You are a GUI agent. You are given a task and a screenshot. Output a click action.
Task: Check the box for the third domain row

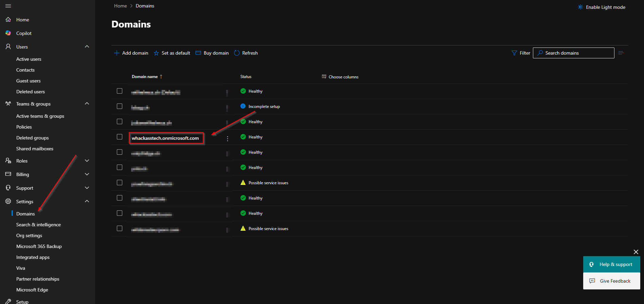pyautogui.click(x=120, y=121)
